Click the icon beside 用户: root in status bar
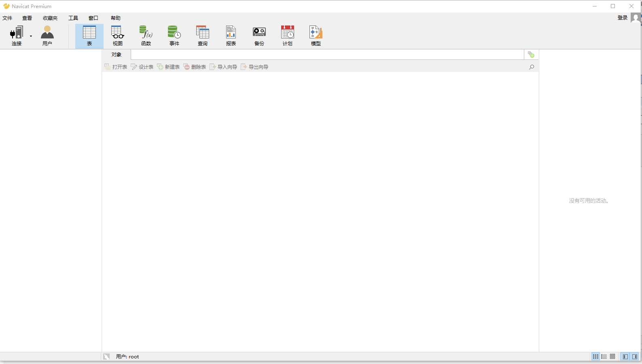Viewport: 642px width, 364px height. 106,356
